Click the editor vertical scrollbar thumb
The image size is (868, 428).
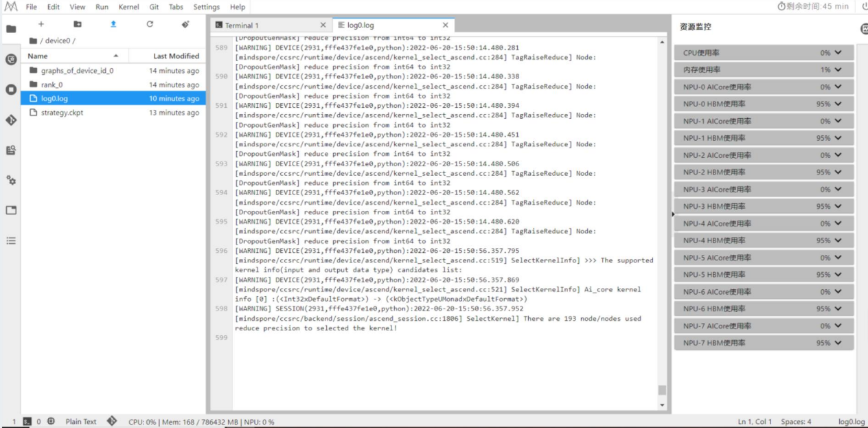pyautogui.click(x=662, y=390)
